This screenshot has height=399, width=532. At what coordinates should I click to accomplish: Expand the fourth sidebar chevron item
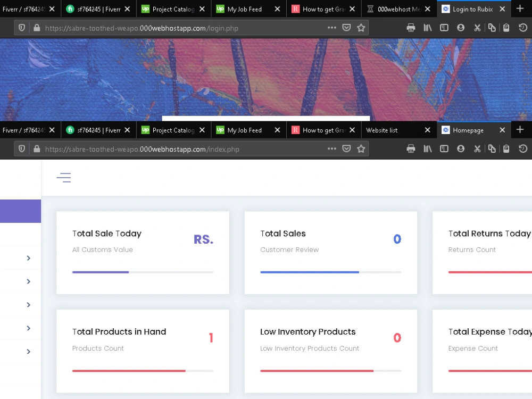tap(29, 328)
